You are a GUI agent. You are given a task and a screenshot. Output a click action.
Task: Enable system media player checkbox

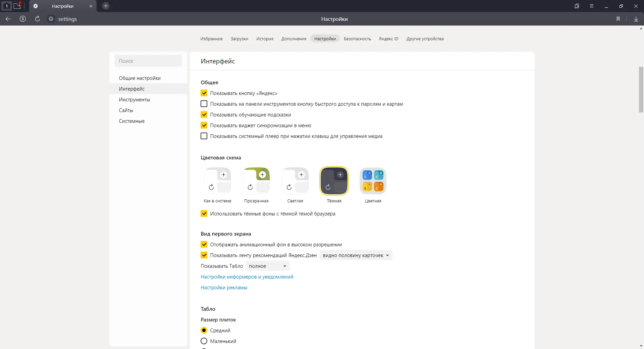(x=204, y=136)
